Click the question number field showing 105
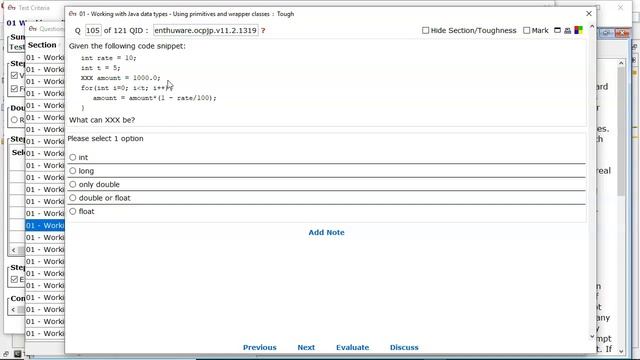This screenshot has width=640, height=360. pyautogui.click(x=93, y=31)
